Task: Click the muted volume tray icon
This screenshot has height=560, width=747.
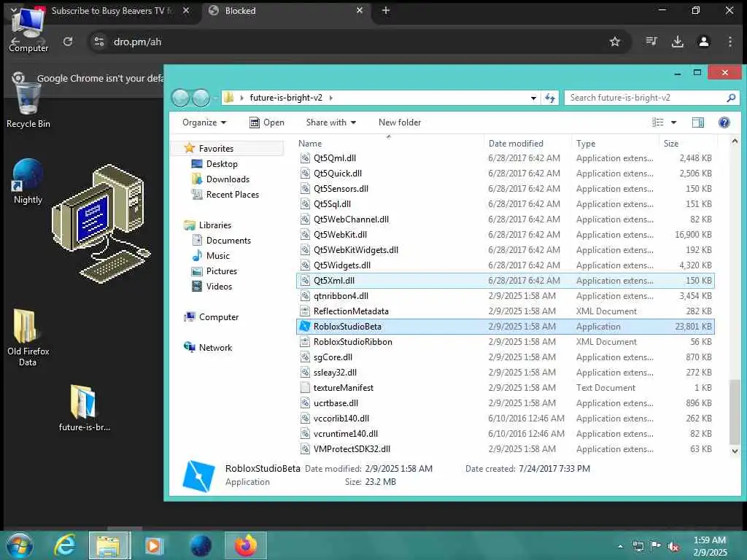Action: (673, 547)
